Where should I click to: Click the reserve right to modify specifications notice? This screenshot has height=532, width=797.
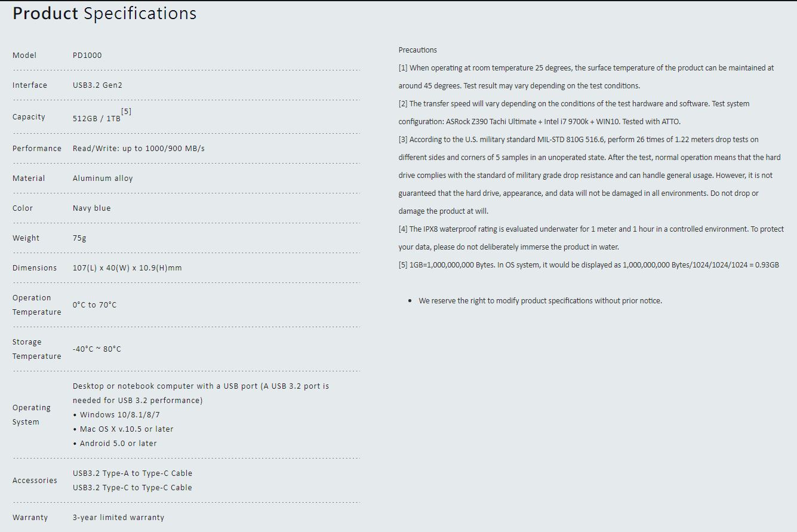point(540,301)
